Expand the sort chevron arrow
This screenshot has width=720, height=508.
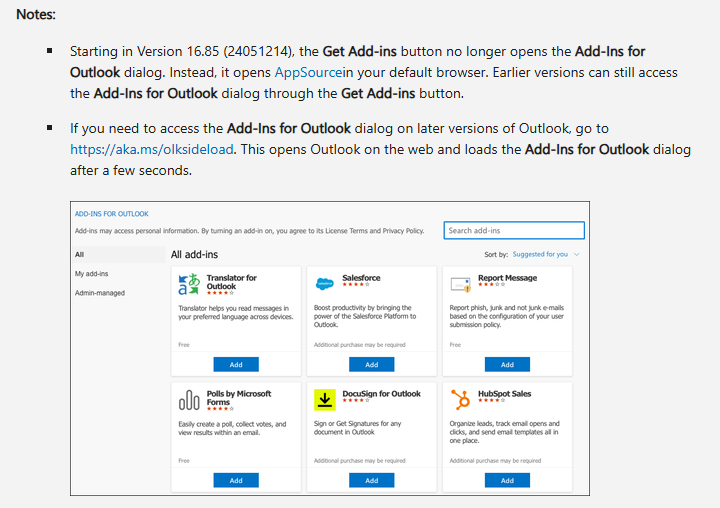click(x=577, y=254)
